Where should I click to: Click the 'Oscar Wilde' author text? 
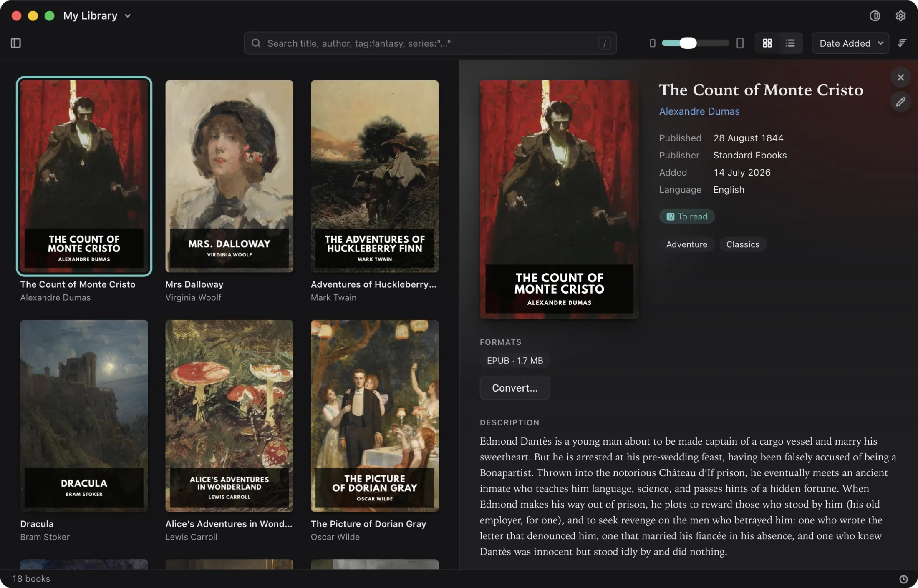(335, 537)
